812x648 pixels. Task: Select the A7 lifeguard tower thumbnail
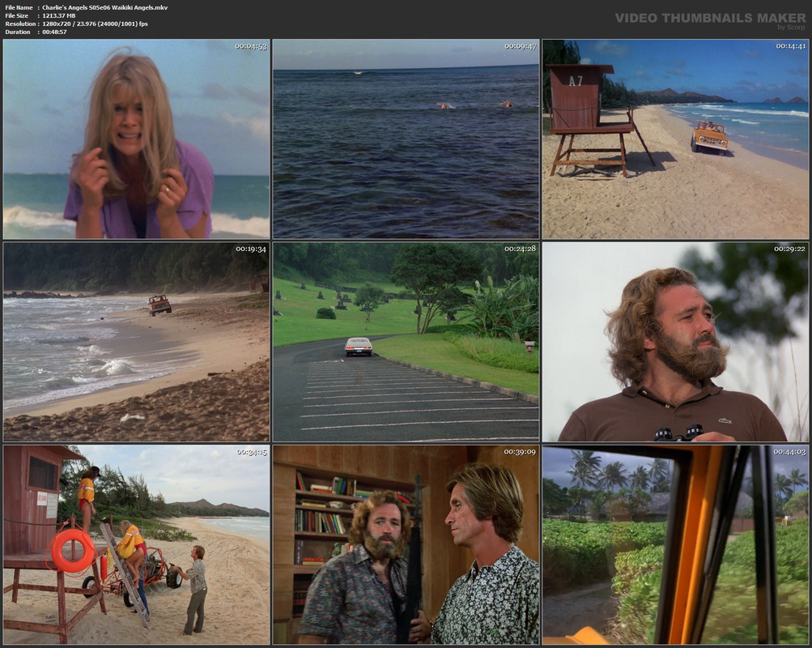(x=675, y=139)
